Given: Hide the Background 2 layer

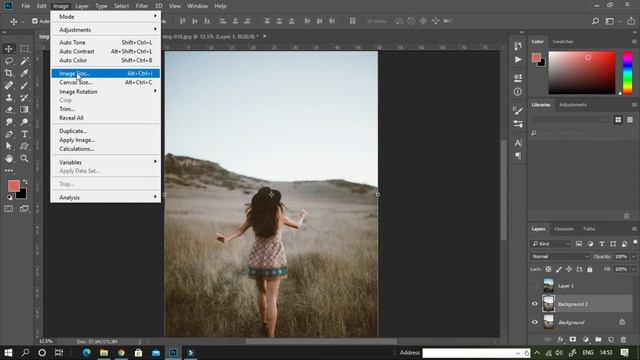Looking at the screenshot, I should pos(535,304).
